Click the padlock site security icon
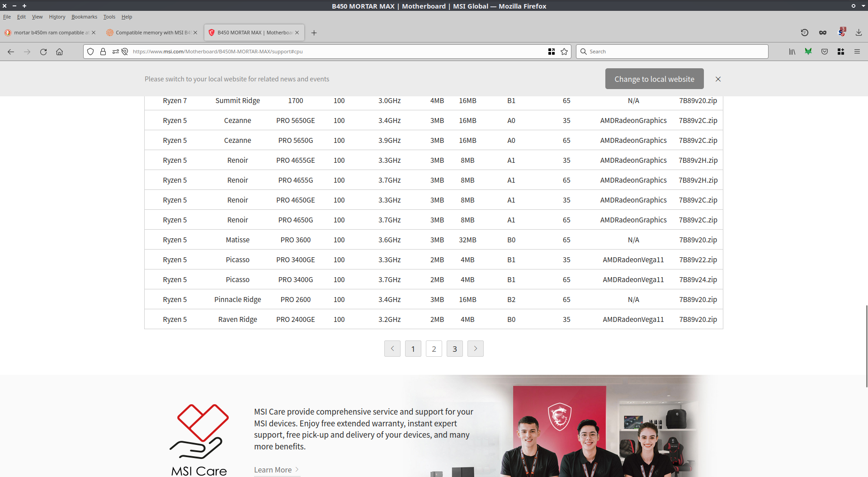Image resolution: width=868 pixels, height=477 pixels. pos(103,52)
